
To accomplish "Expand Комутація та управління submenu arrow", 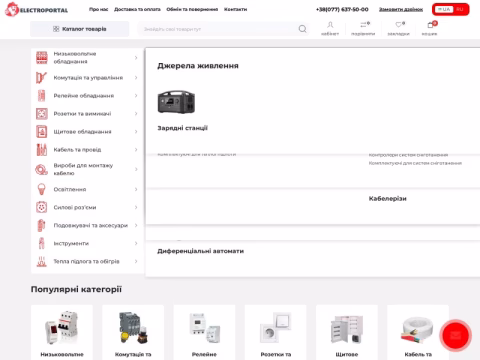I will 136,78.
